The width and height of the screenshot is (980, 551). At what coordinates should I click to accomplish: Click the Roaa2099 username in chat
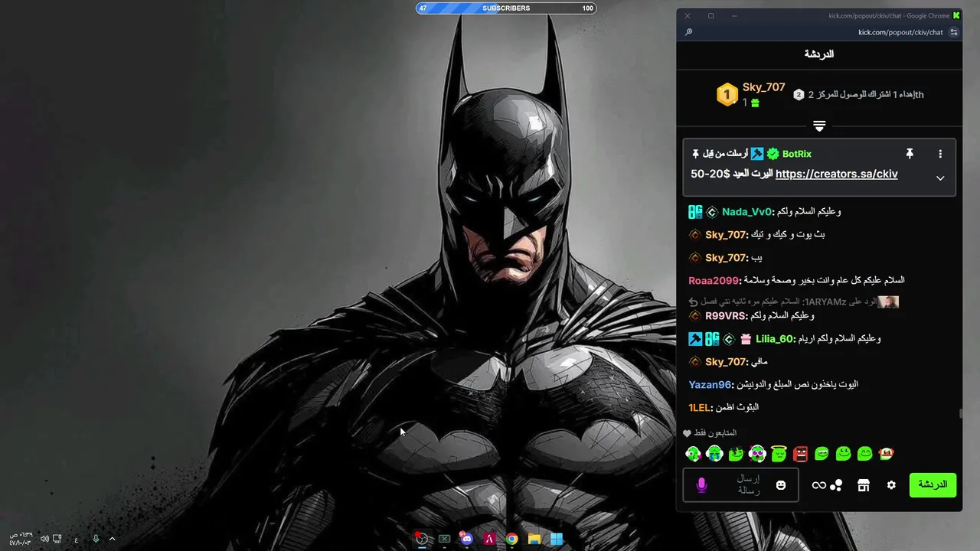point(714,281)
